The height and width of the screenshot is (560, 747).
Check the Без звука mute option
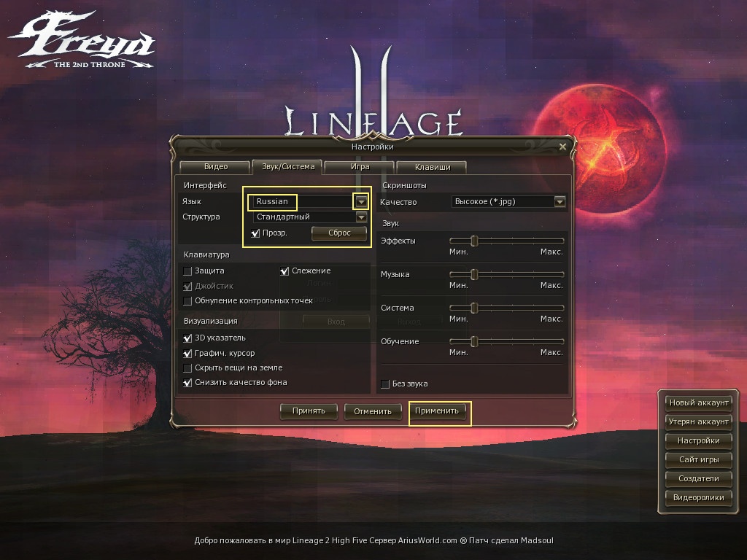click(x=385, y=384)
